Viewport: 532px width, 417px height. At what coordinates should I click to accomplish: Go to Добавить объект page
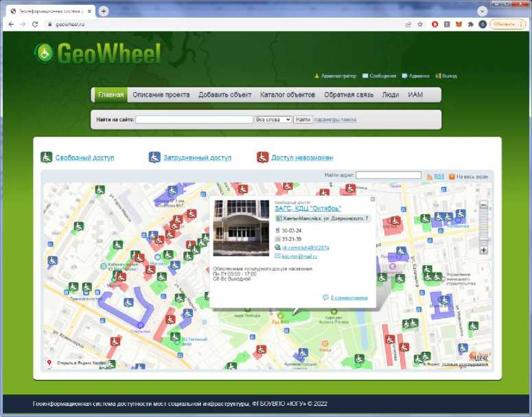(225, 95)
